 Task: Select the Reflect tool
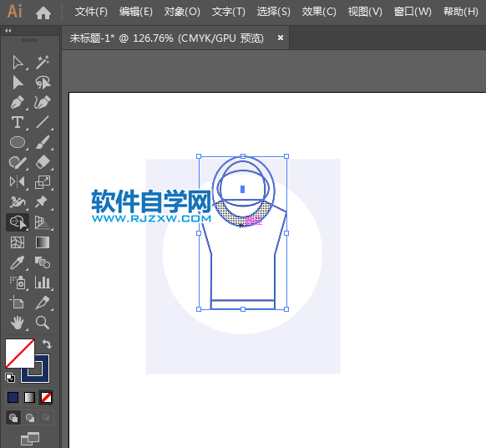click(18, 182)
